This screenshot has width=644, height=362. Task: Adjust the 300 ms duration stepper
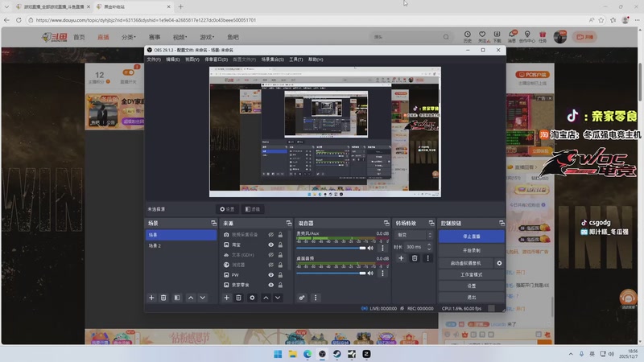429,247
